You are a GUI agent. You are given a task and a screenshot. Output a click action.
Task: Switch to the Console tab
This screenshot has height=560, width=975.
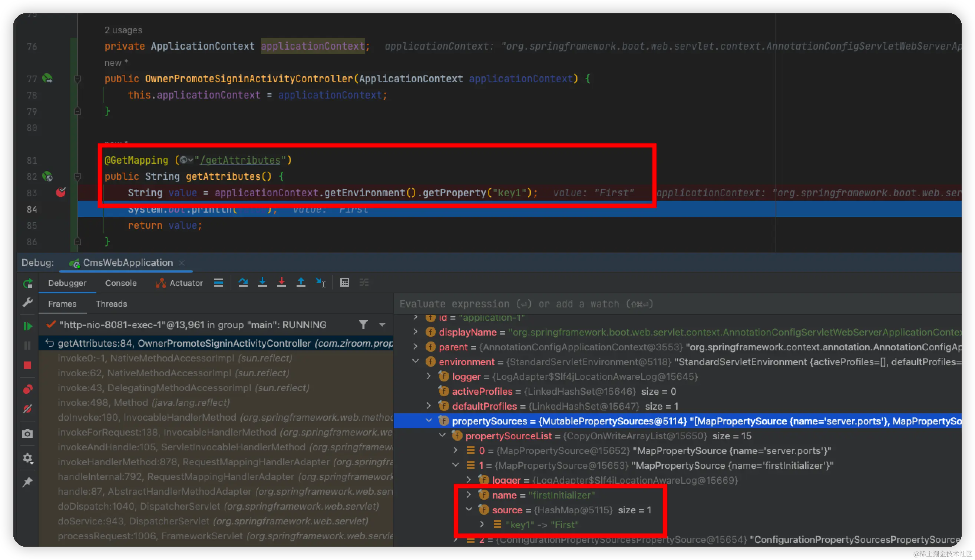tap(121, 283)
